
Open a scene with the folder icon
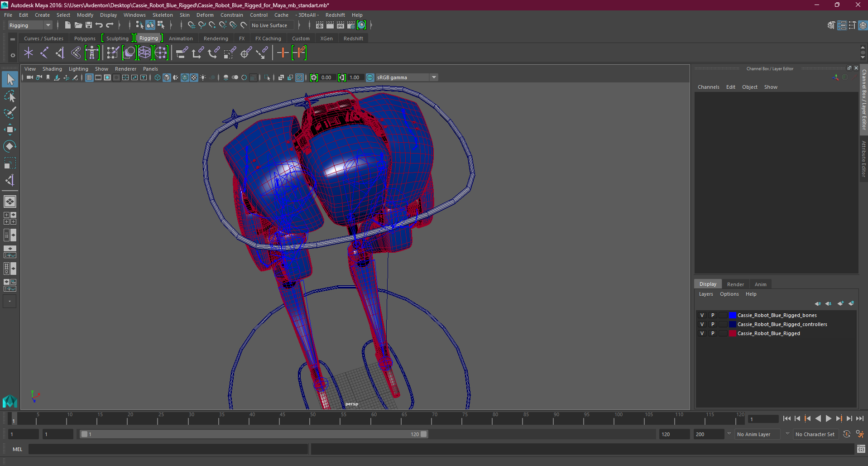[x=78, y=25]
